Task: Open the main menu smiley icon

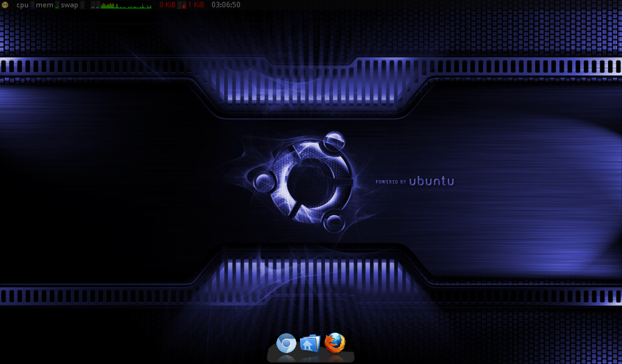Action: tap(5, 5)
